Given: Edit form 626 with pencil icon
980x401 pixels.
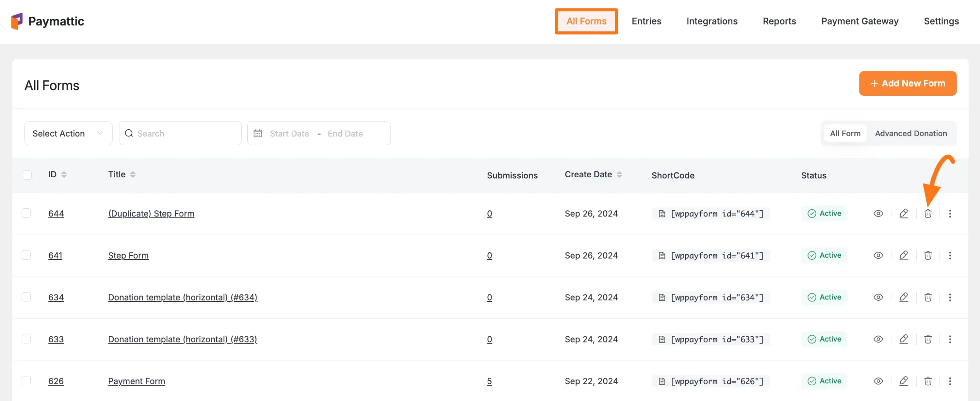Looking at the screenshot, I should point(903,381).
